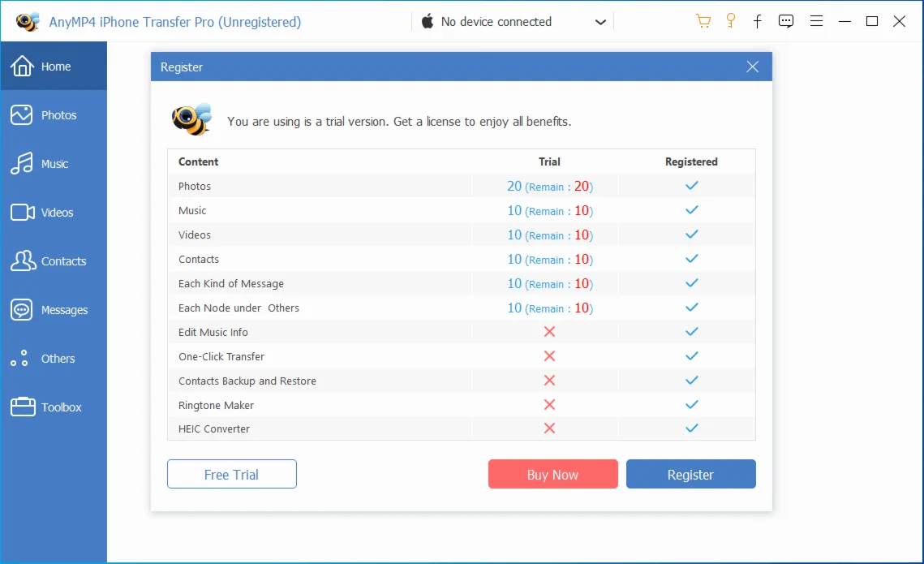
Task: Click the Music trial limit '10 (Remain : 10)'
Action: (550, 210)
